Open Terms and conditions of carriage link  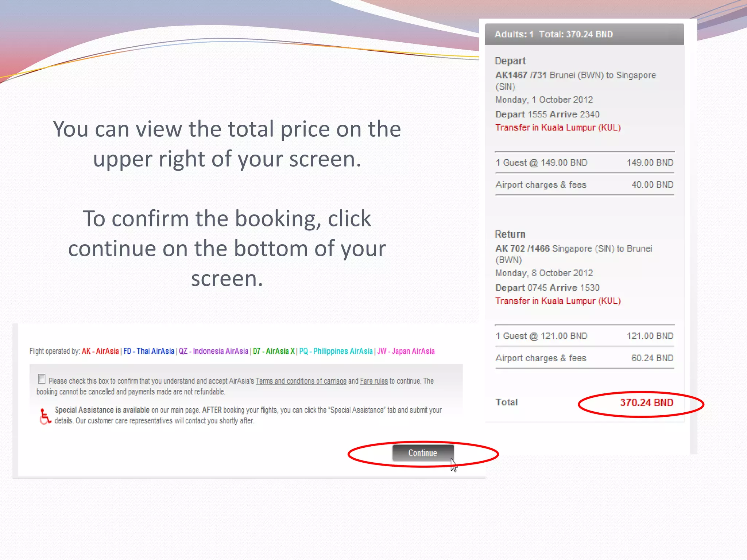(x=301, y=381)
